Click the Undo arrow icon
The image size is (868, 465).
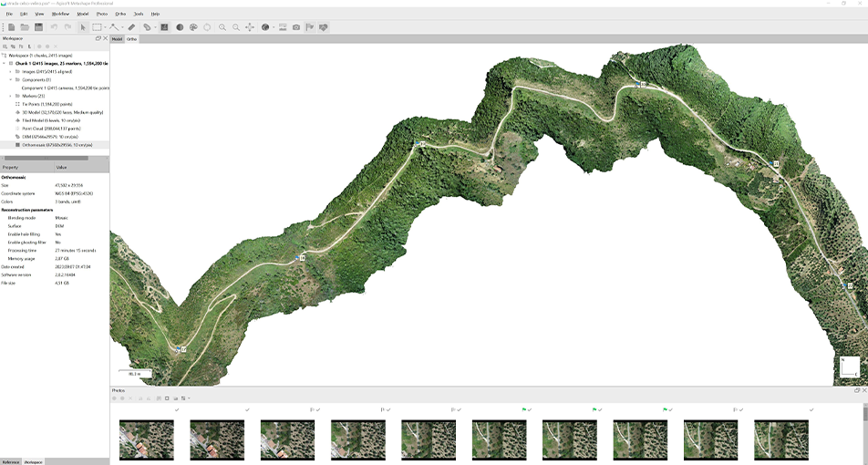pyautogui.click(x=54, y=27)
